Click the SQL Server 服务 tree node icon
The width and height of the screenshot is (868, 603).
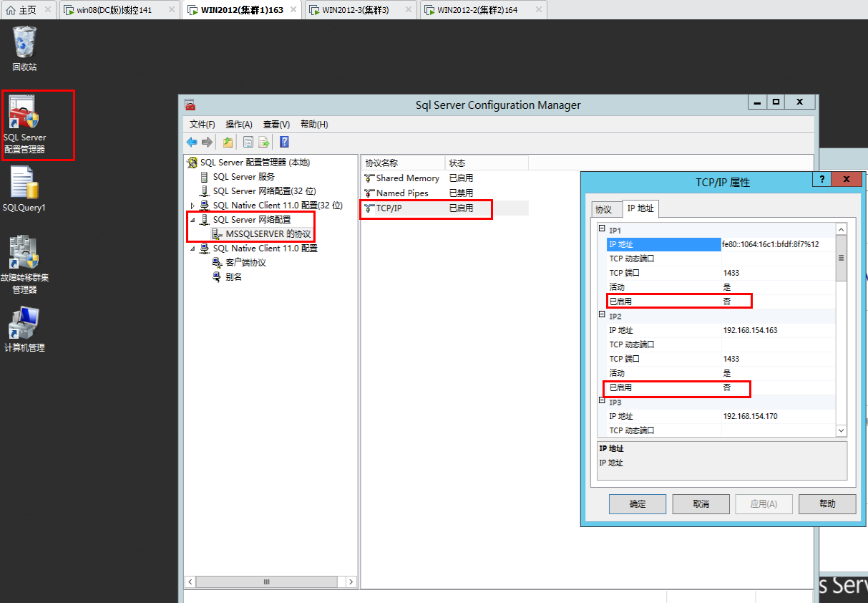click(205, 177)
